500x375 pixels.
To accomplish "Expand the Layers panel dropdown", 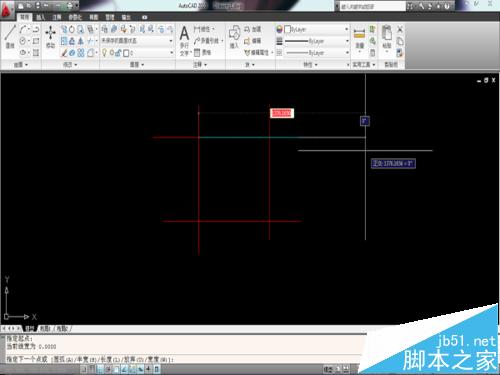I will click(x=137, y=65).
